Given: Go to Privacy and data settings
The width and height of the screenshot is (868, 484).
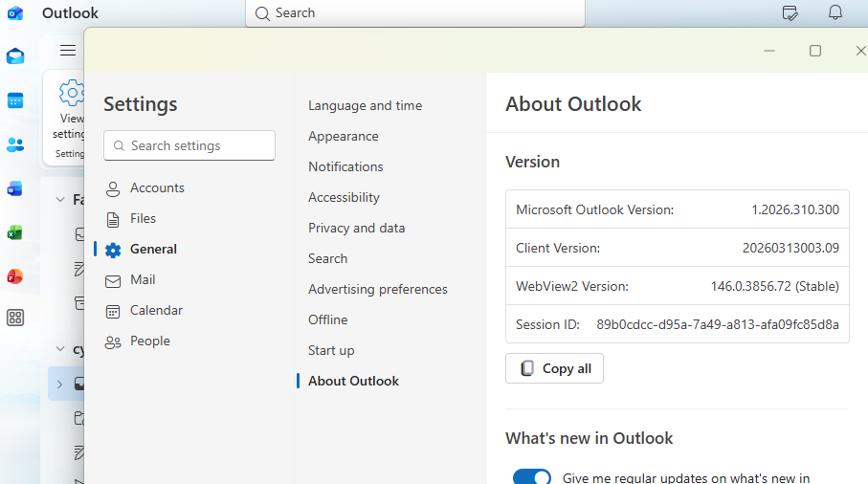Looking at the screenshot, I should 357,228.
